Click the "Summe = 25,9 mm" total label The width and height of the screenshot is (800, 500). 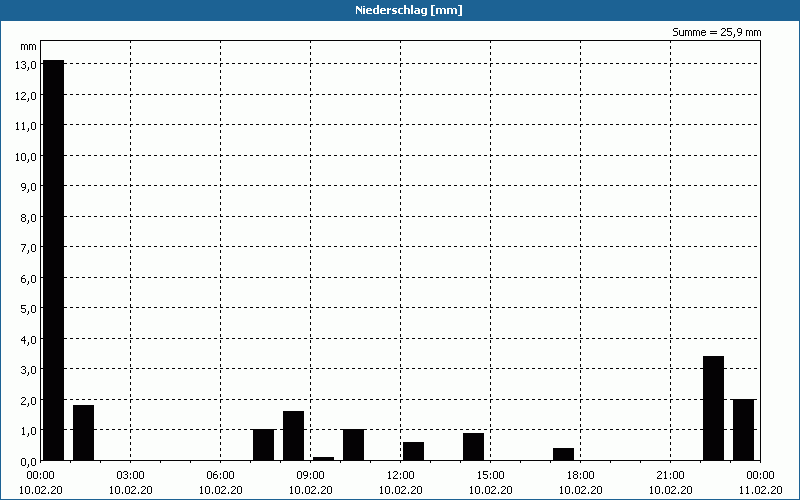point(716,32)
